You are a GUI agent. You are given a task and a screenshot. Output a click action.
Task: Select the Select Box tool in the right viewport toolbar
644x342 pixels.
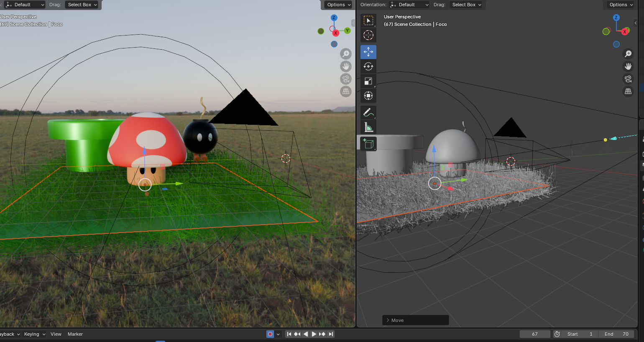click(368, 20)
